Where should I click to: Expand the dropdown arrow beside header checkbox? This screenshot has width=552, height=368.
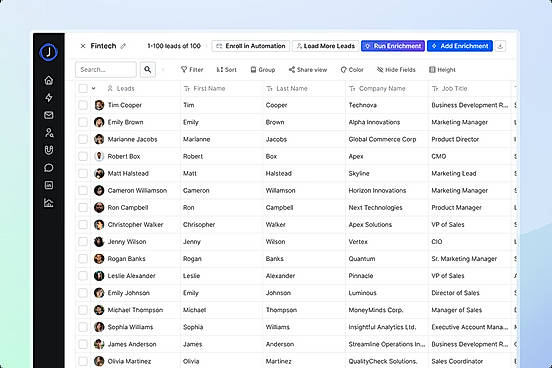point(94,88)
